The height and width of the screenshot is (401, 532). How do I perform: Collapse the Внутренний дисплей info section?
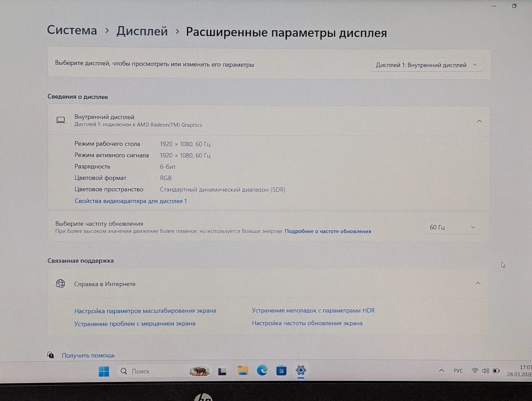point(479,121)
